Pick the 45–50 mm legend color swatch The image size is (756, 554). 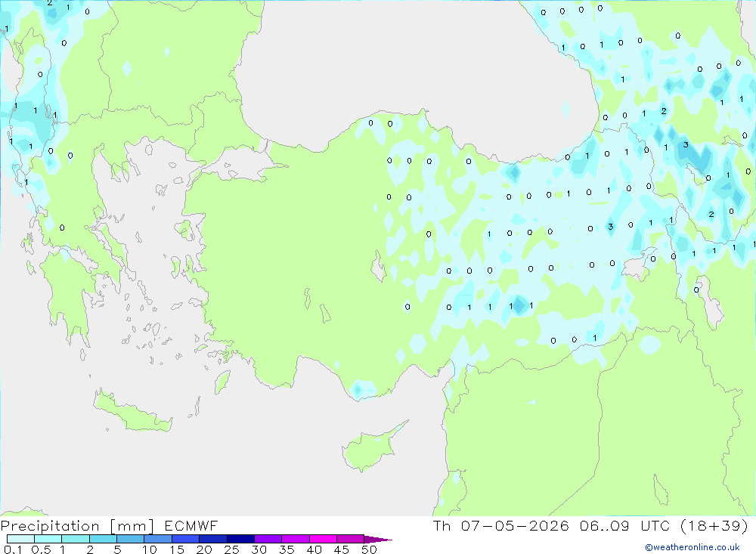pos(351,539)
